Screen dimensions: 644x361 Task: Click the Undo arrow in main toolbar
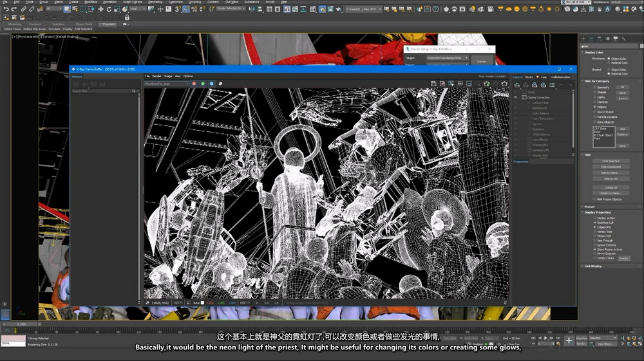pos(6,9)
